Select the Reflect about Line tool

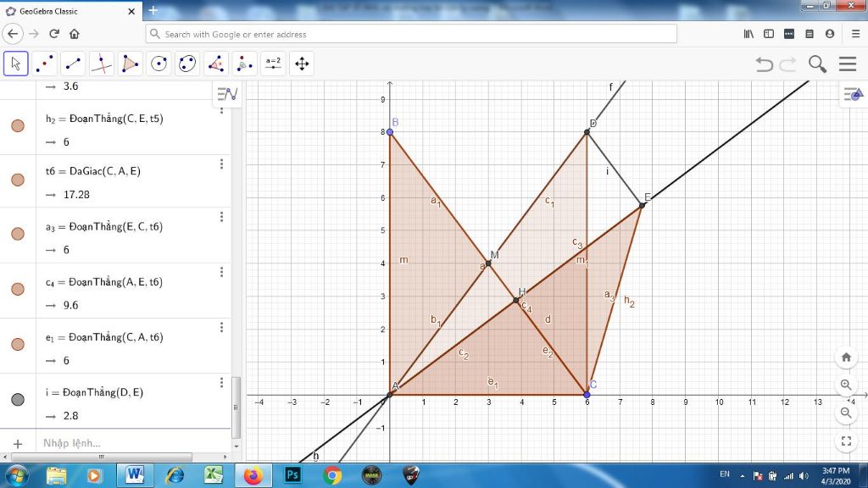pos(245,64)
